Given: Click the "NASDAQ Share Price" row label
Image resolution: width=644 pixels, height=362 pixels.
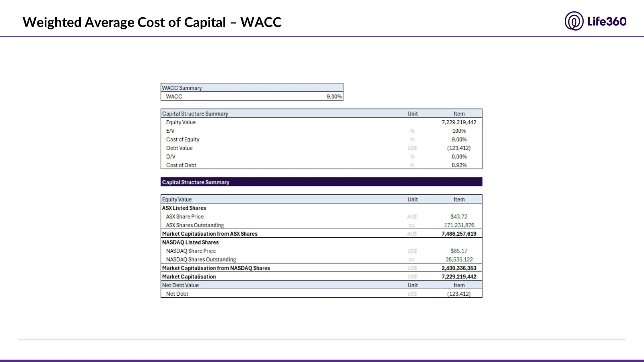Looking at the screenshot, I should click(191, 251).
